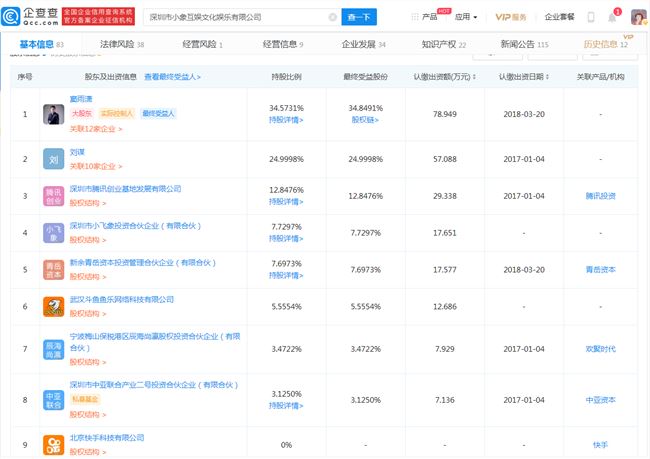Open 深圳市中亚联合产业二号投资合伙企业
The height and width of the screenshot is (459, 650).
(x=154, y=385)
